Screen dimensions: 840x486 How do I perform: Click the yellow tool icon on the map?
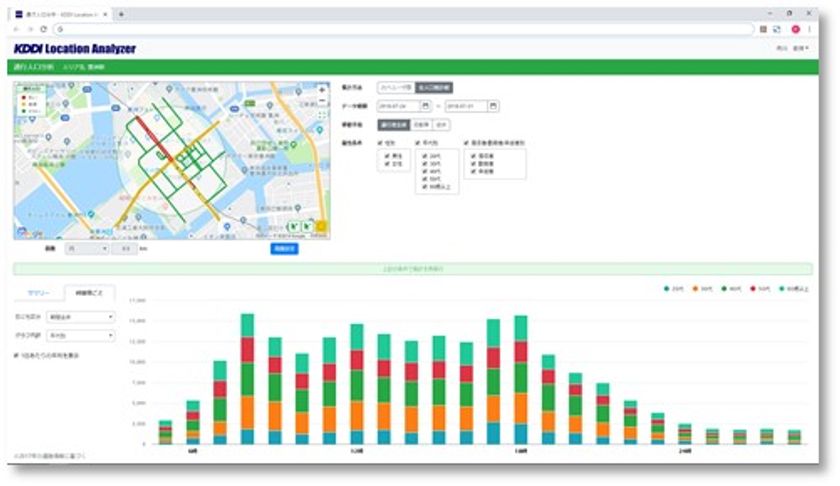click(321, 227)
